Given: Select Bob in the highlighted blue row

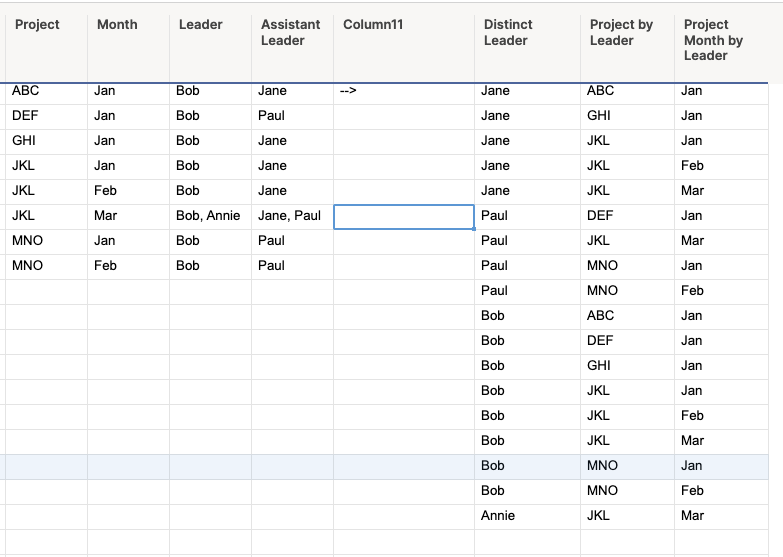Looking at the screenshot, I should (493, 466).
